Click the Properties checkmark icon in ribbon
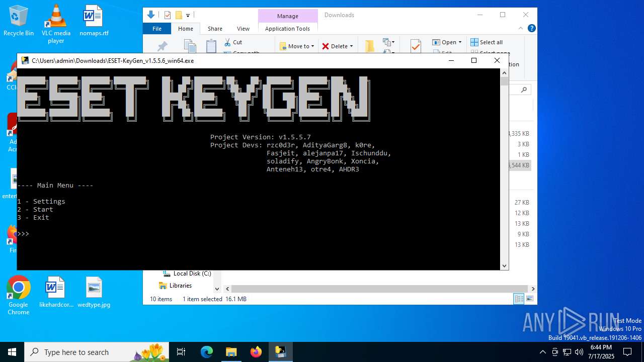This screenshot has height=362, width=644. coord(416,46)
